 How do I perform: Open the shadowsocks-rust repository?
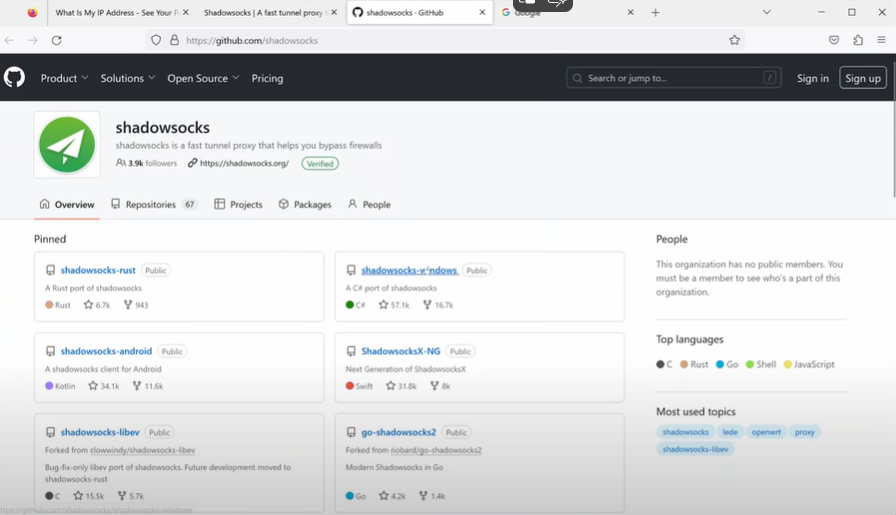[98, 270]
